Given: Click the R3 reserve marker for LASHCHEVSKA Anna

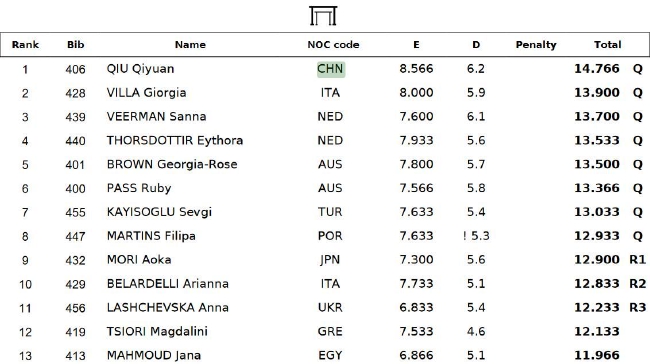Looking at the screenshot, I should coord(638,308).
